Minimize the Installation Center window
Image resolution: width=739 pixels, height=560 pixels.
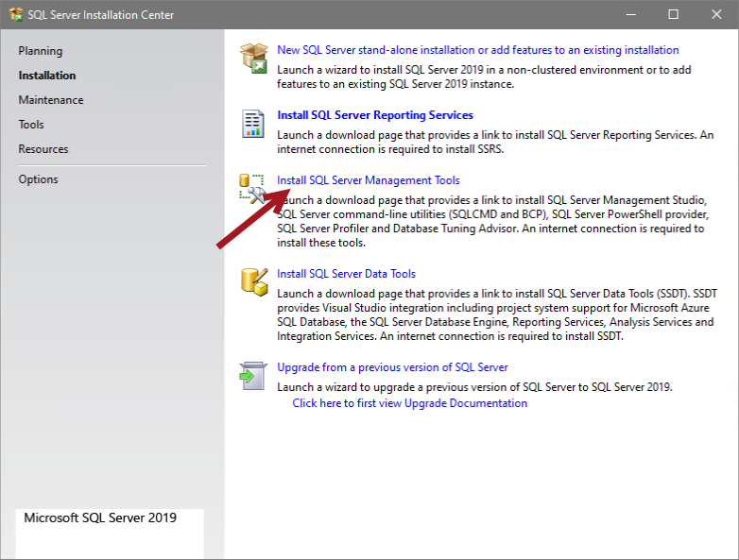click(631, 14)
